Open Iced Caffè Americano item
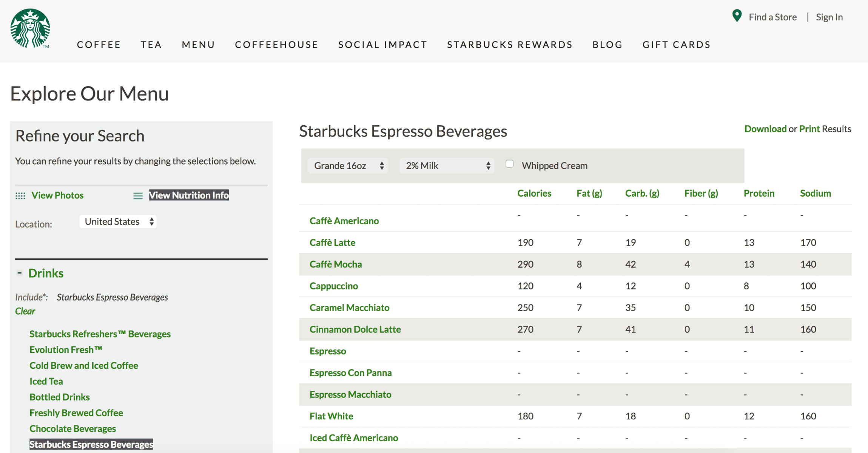Viewport: 868px width, 453px height. (354, 438)
